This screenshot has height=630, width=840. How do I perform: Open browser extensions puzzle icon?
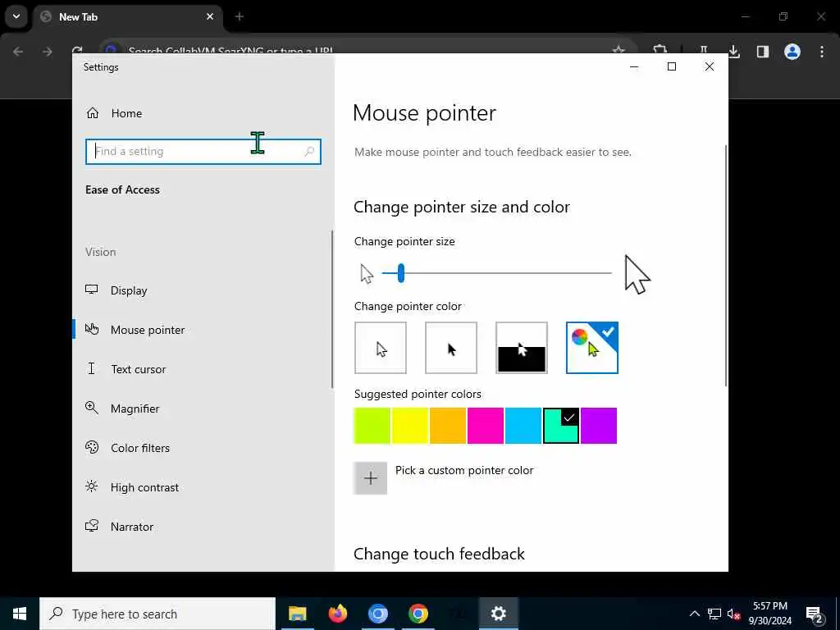tap(660, 50)
